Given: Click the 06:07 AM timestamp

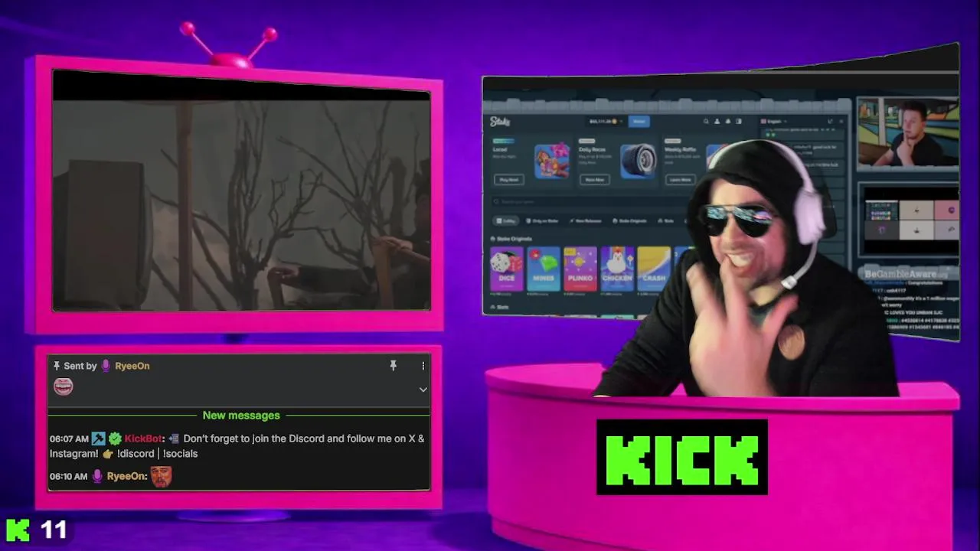Looking at the screenshot, I should [x=69, y=439].
